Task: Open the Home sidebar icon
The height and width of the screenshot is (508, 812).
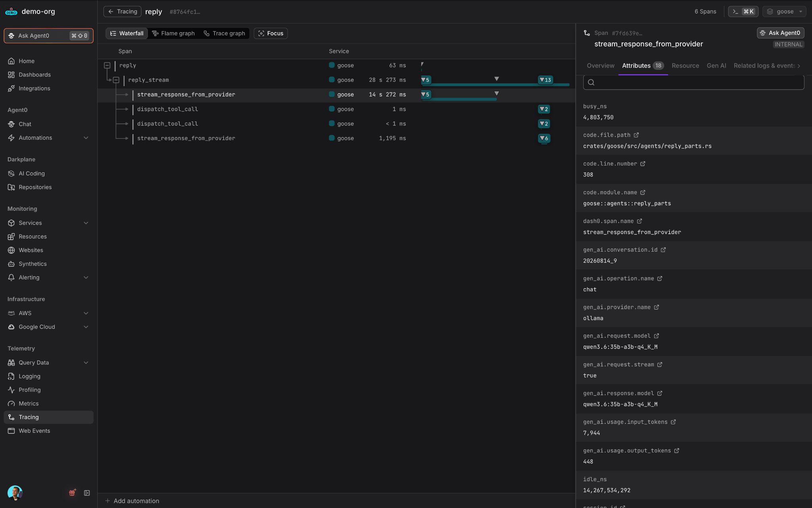Action: pos(11,61)
